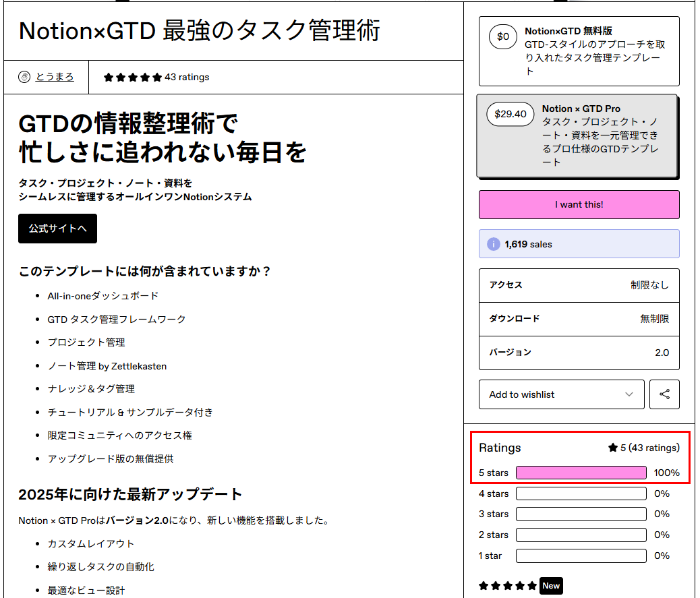This screenshot has height=598, width=700.
Task: Click the 100% value for 5 stars
Action: click(666, 473)
